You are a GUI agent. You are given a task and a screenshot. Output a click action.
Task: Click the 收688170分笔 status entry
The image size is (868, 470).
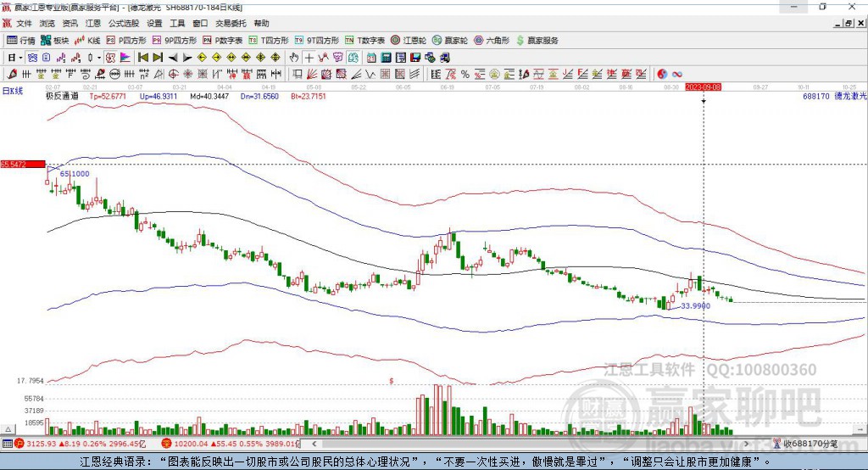[x=805, y=444]
